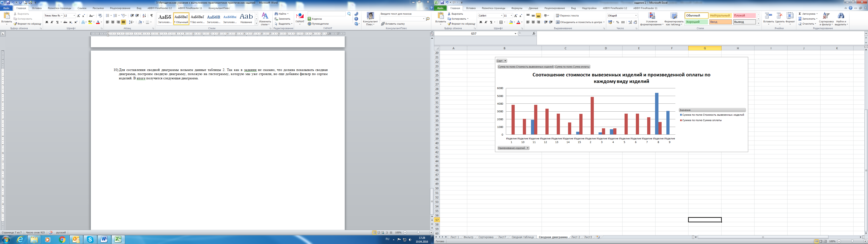Open Вставка tab in Word
868x244 pixels.
coord(37,8)
